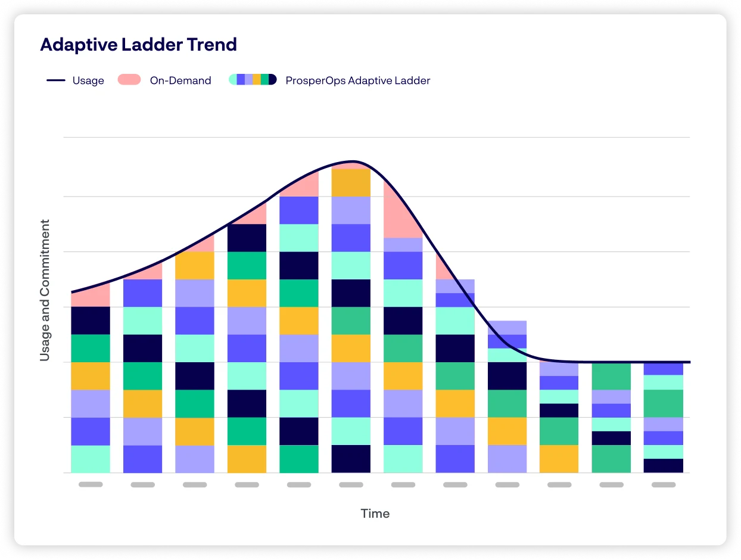Screen dimensions: 741x560
Task: Click the pink On-Demand legend swatch
Action: click(x=129, y=80)
